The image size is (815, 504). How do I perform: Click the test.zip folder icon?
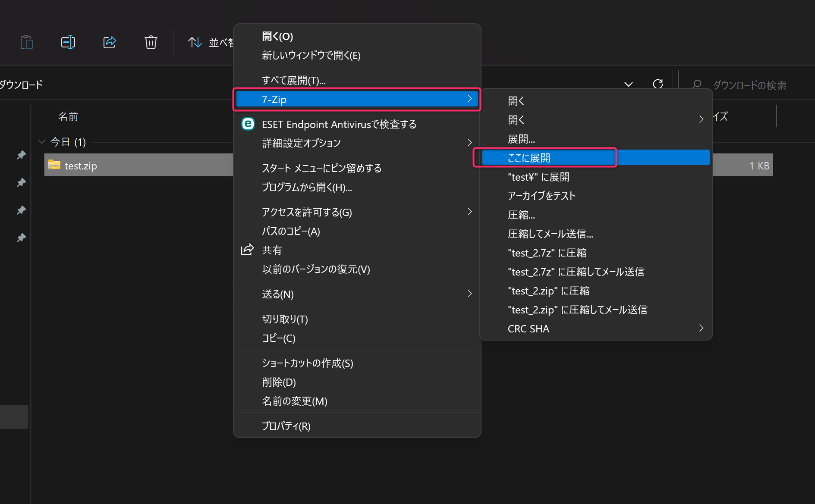54,165
